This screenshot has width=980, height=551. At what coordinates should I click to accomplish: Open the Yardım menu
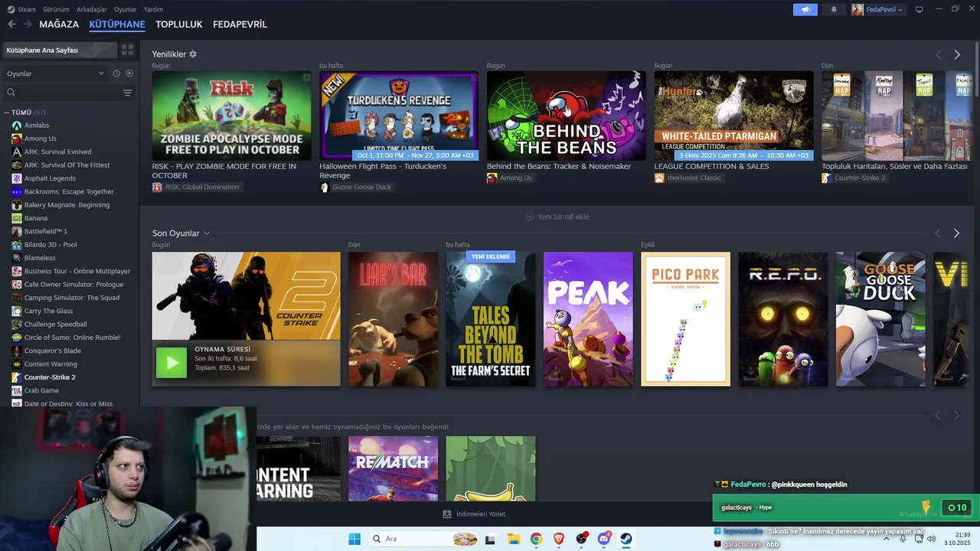[x=154, y=9]
